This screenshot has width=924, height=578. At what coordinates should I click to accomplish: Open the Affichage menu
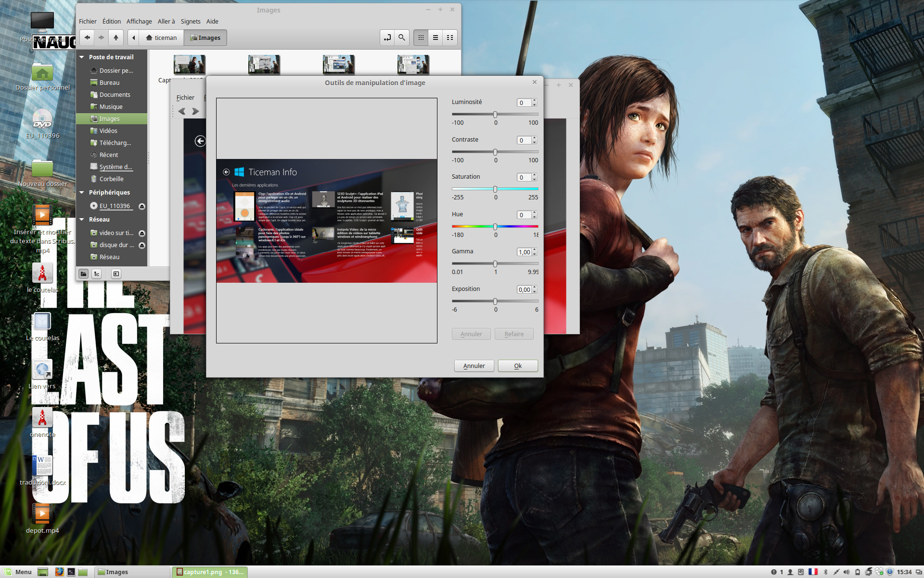coord(139,21)
